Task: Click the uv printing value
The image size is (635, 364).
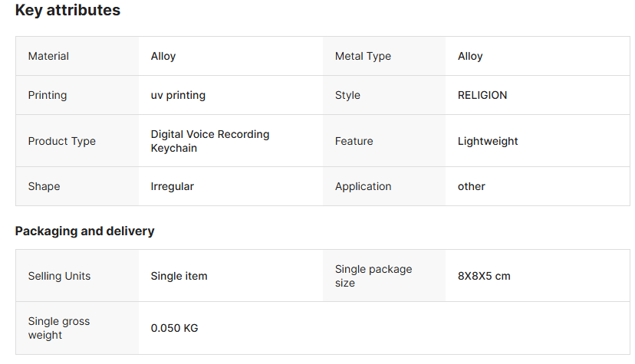Action: 178,95
